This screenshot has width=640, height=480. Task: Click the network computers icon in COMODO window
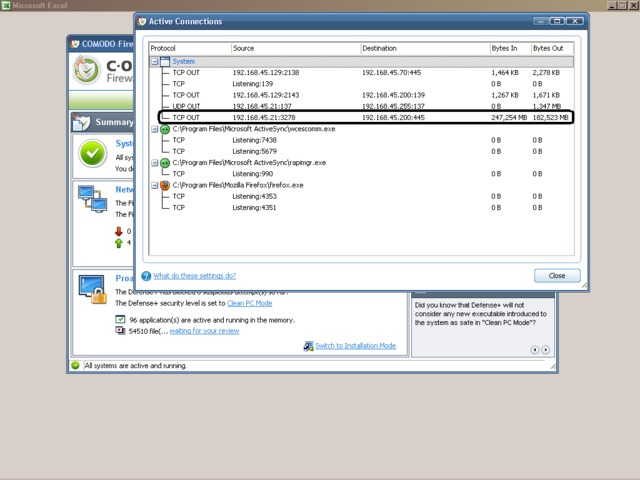93,199
